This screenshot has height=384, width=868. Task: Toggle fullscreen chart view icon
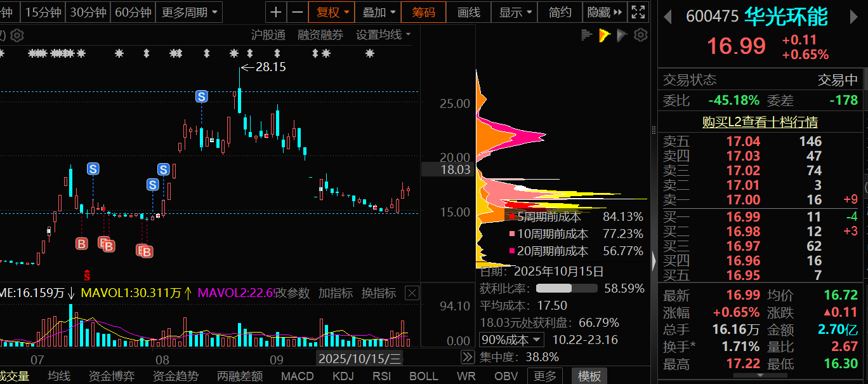pos(638,12)
